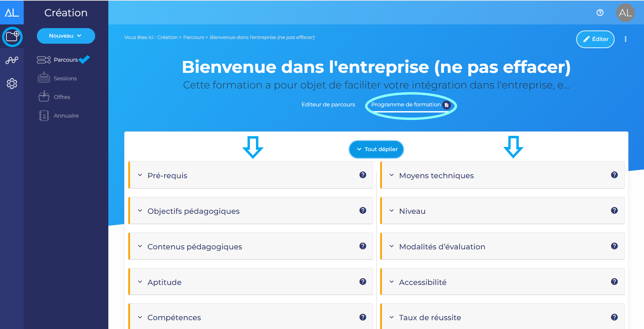Click the Éditer button
Image resolution: width=644 pixels, height=329 pixels.
tap(595, 39)
